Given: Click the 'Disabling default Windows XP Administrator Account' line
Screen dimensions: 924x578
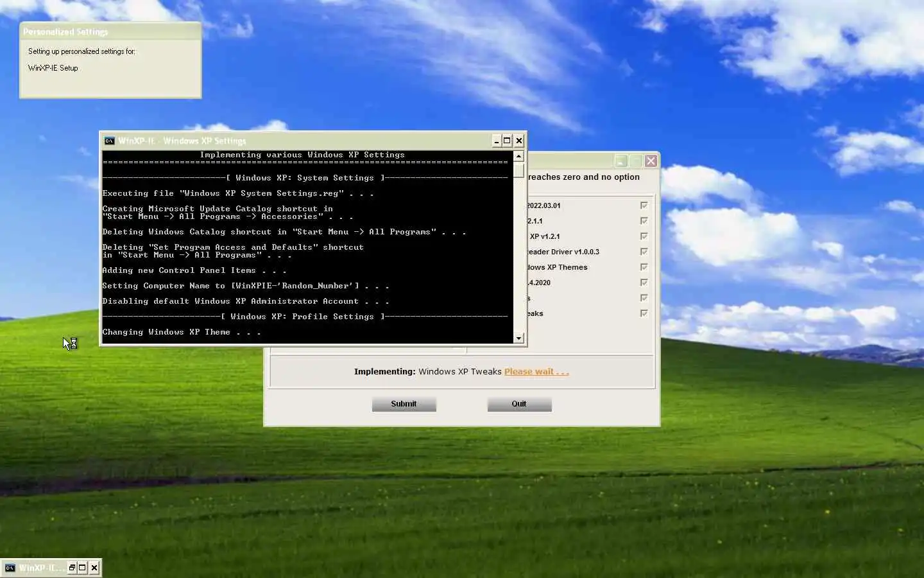Looking at the screenshot, I should pyautogui.click(x=246, y=301).
